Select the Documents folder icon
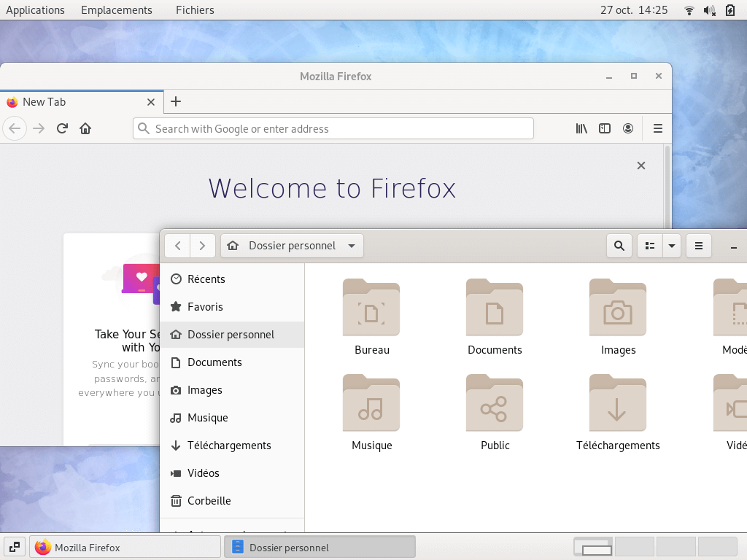 pyautogui.click(x=495, y=308)
